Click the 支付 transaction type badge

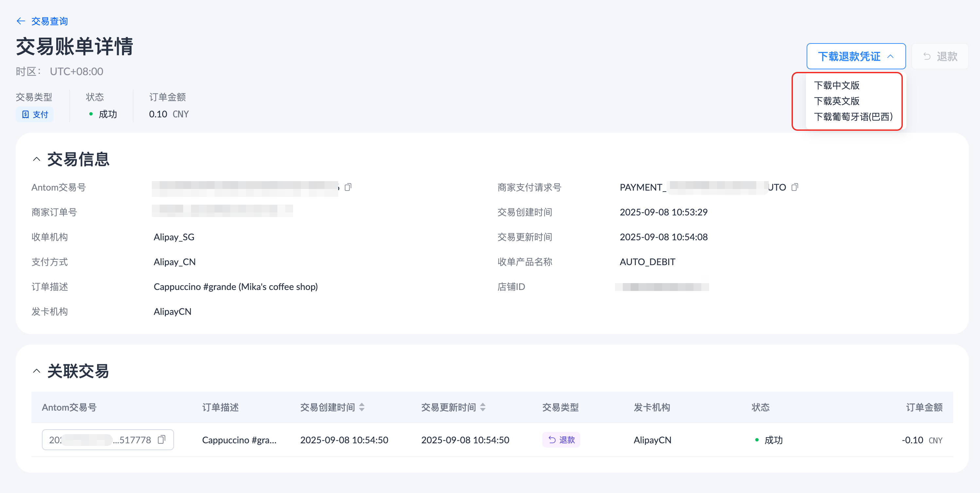[35, 114]
